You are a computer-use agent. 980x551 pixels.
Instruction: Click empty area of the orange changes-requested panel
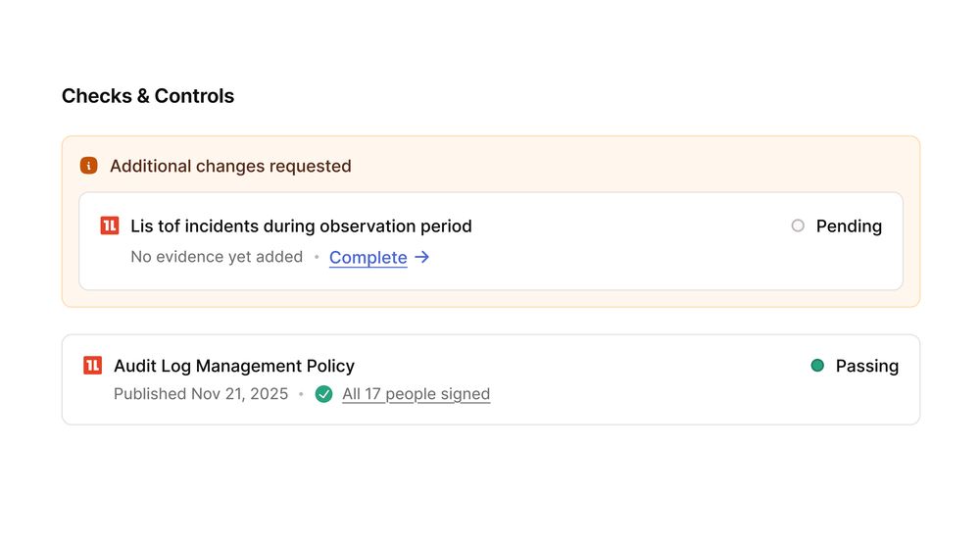click(625, 165)
